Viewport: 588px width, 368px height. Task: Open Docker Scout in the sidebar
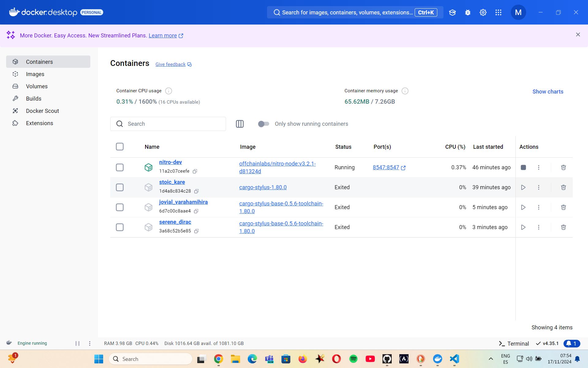click(x=48, y=111)
